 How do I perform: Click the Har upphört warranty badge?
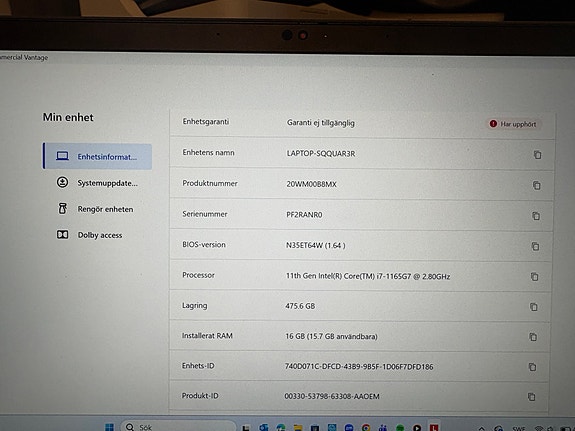[513, 124]
